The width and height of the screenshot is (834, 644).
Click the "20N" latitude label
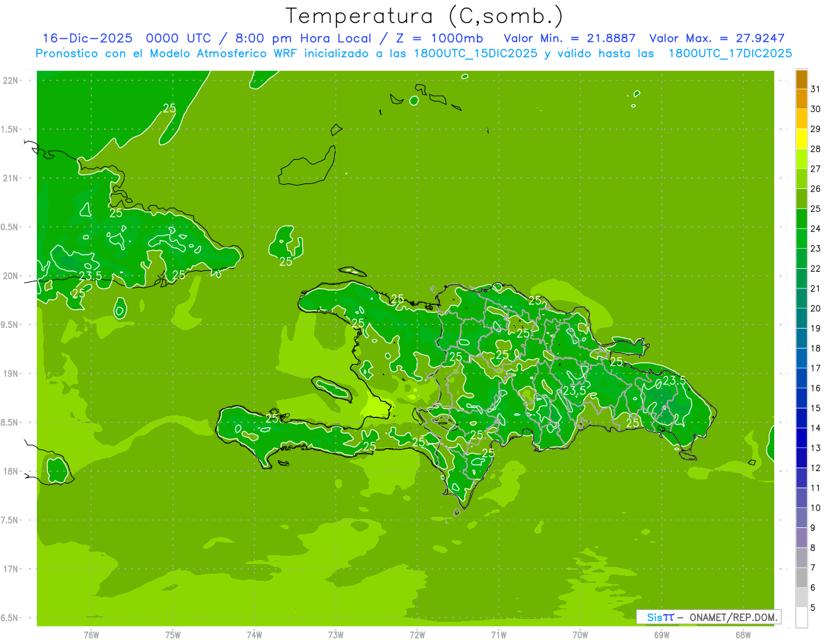coord(12,276)
